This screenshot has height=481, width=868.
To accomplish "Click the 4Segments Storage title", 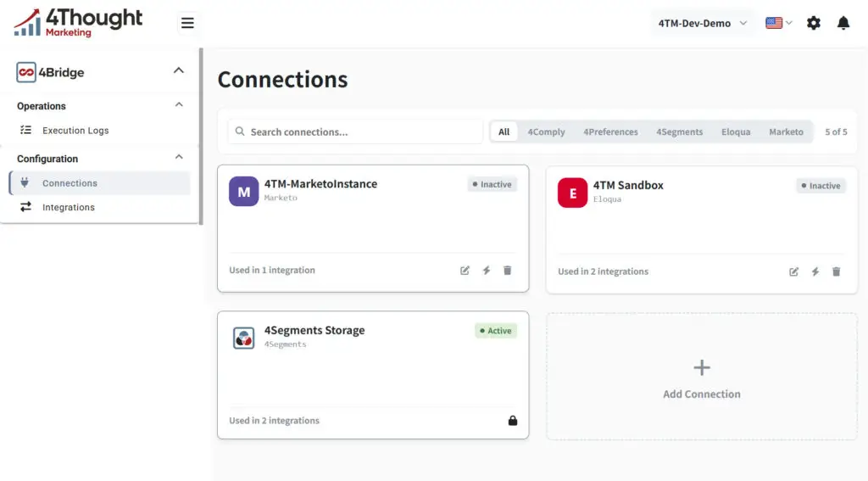I will 314,330.
